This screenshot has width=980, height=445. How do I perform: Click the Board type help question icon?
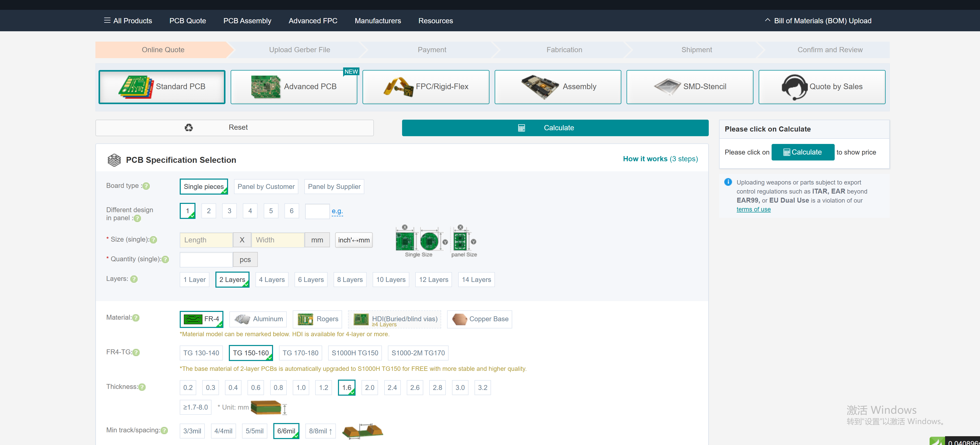146,186
